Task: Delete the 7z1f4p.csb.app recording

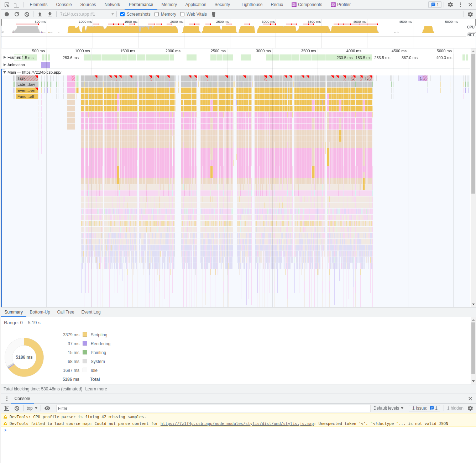Action: pyautogui.click(x=213, y=14)
